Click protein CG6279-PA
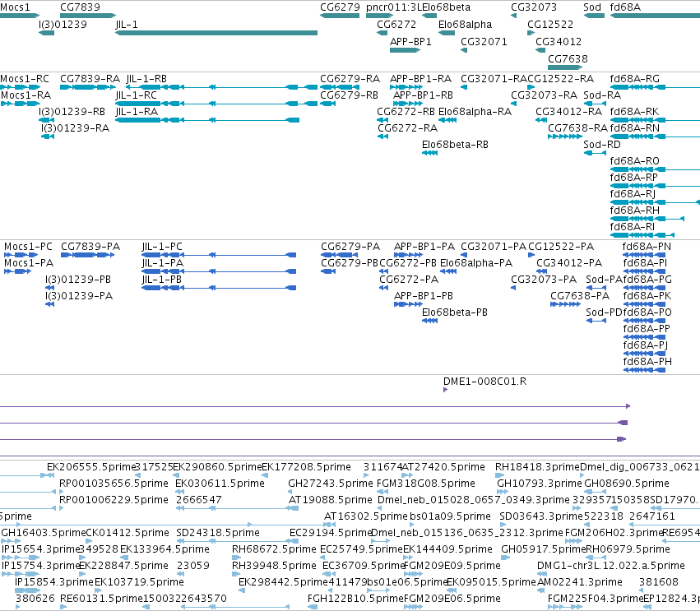The height and width of the screenshot is (611, 700). click(339, 255)
